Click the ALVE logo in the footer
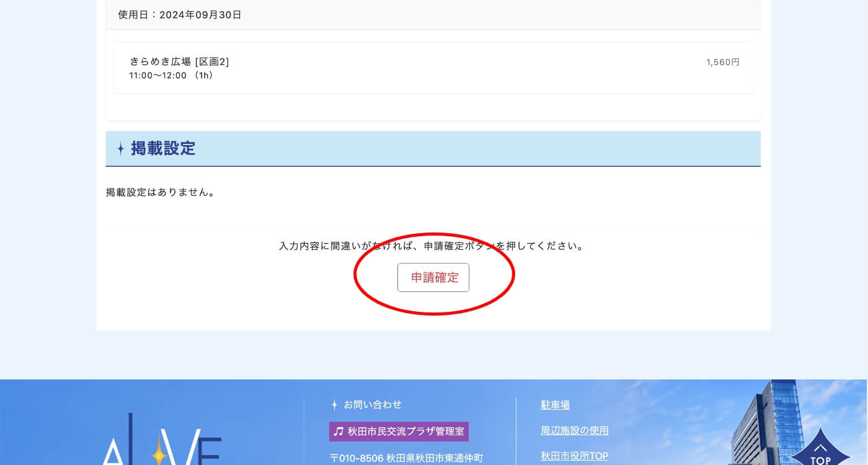This screenshot has height=465, width=868. tap(161, 443)
